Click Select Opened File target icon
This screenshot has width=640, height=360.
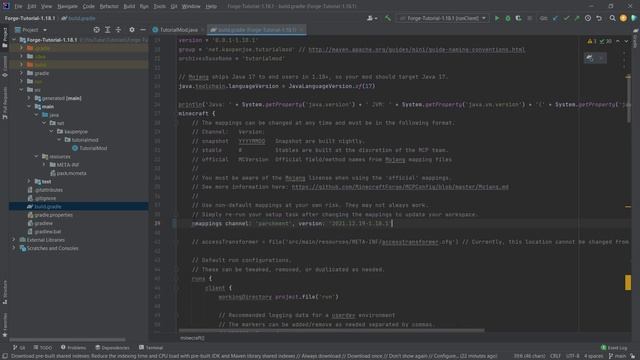click(x=96, y=30)
